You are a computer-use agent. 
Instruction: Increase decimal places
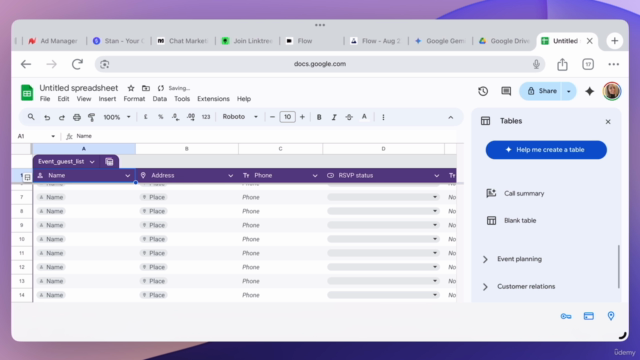(191, 117)
